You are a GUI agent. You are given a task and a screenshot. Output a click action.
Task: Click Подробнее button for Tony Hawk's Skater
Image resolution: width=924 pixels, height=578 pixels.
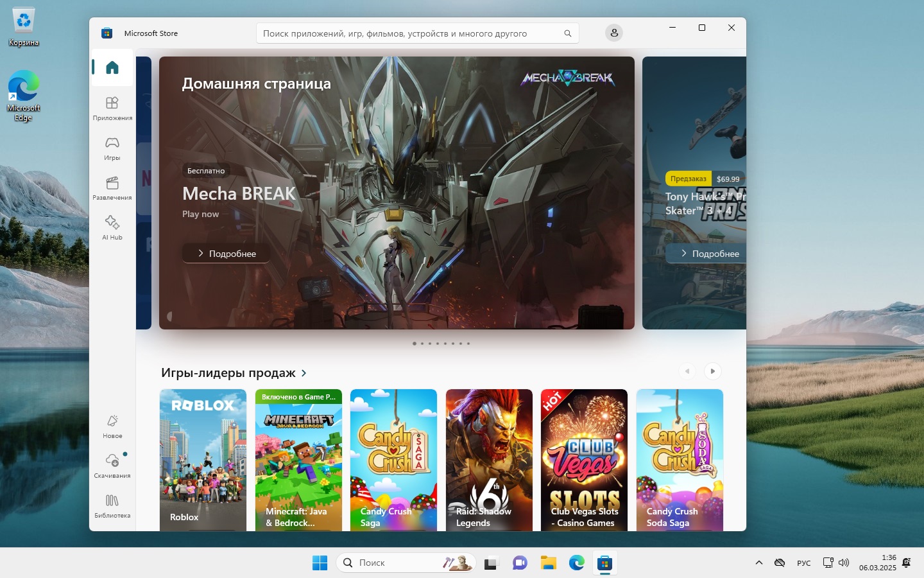coord(706,254)
